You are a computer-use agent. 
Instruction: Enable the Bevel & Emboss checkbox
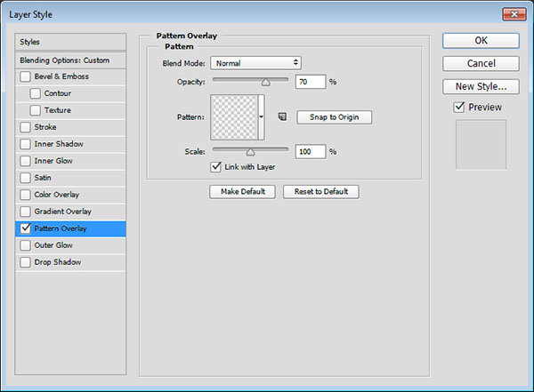(25, 76)
